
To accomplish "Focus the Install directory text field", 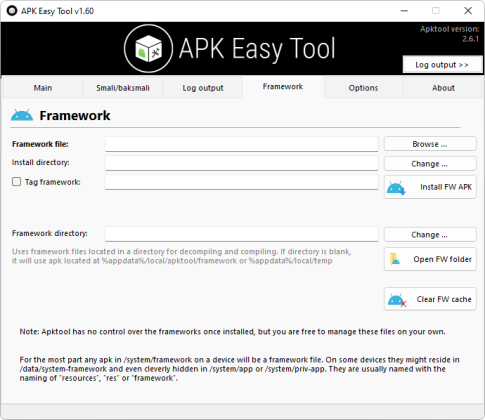I will click(x=242, y=163).
